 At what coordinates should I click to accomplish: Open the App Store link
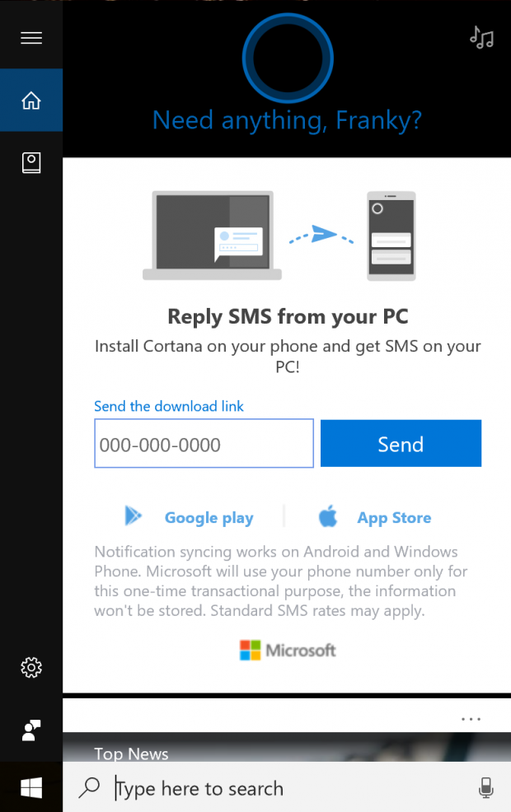[x=394, y=517]
